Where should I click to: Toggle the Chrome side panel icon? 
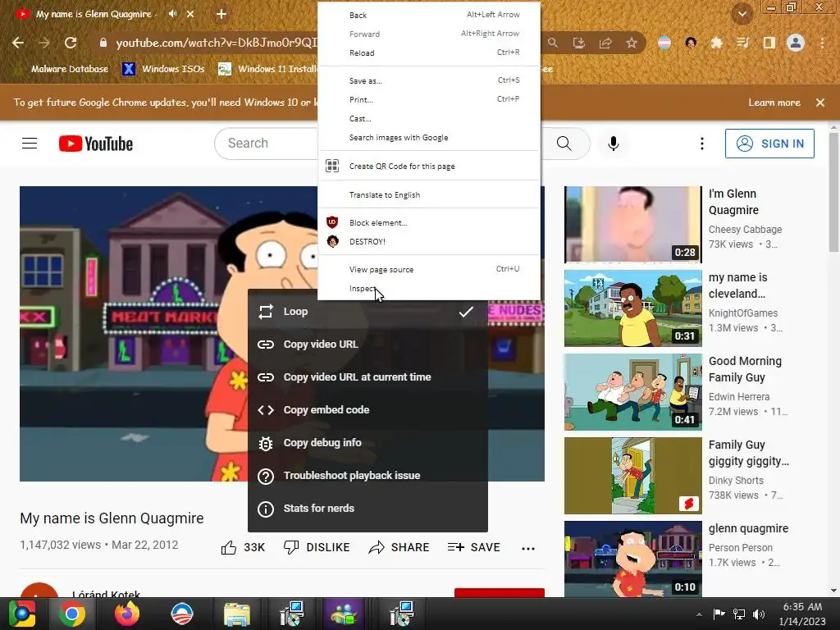coord(769,43)
